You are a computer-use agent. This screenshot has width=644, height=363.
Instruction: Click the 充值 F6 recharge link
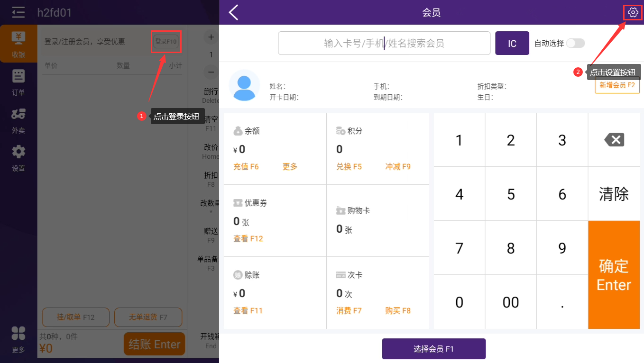click(246, 167)
